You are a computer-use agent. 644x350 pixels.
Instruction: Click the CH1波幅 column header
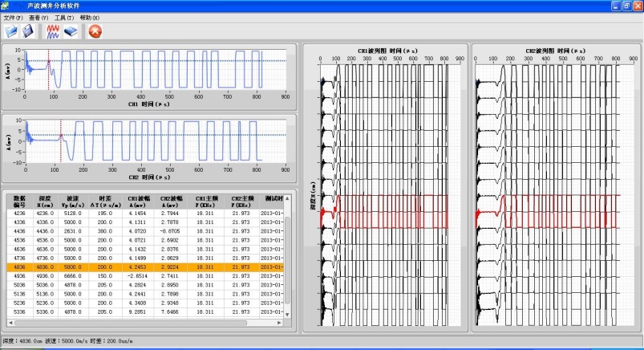139,201
